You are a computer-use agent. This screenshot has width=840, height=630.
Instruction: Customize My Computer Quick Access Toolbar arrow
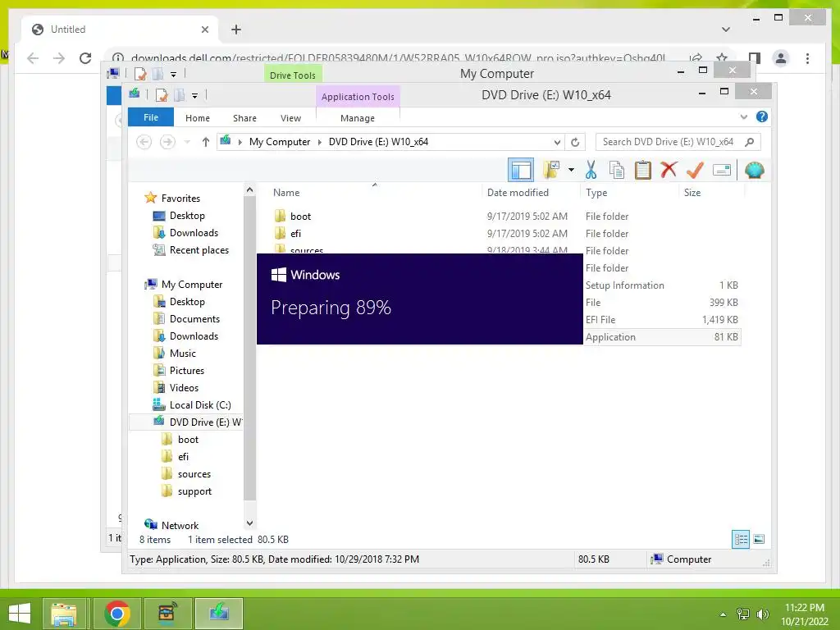(173, 75)
